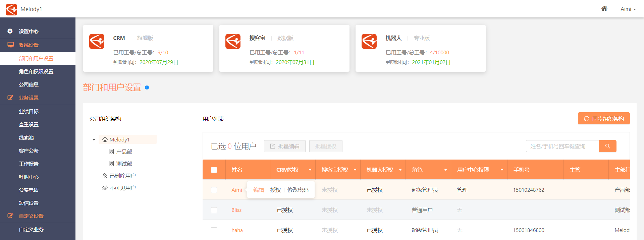644x240 pixels.
Task: Check the checkbox for user Bliss
Action: [x=214, y=210]
